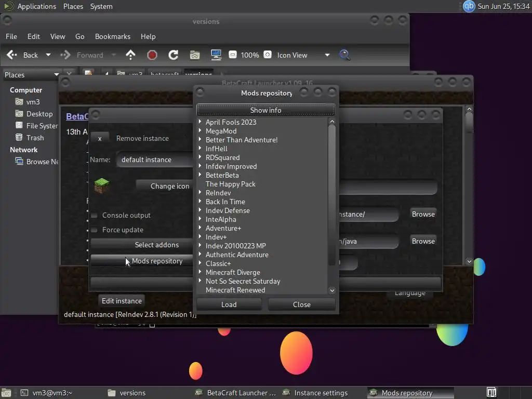Image resolution: width=532 pixels, height=399 pixels.
Task: Open Trash in Places sidebar
Action: (30, 137)
